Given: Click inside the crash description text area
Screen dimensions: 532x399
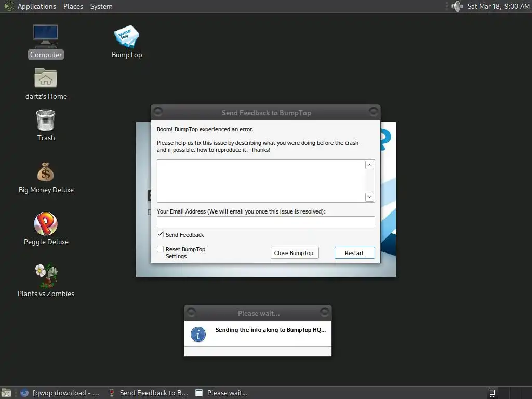Looking at the screenshot, I should [261, 181].
